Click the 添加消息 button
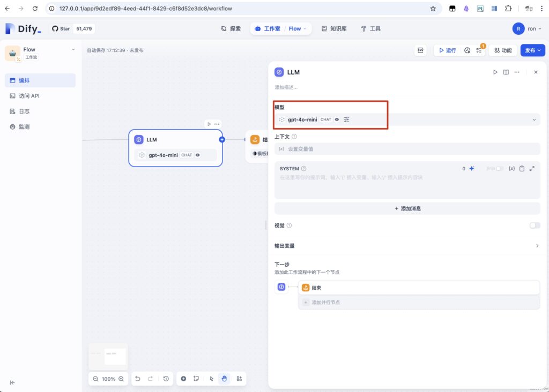Screen dimensions: 549x392 [x=407, y=208]
